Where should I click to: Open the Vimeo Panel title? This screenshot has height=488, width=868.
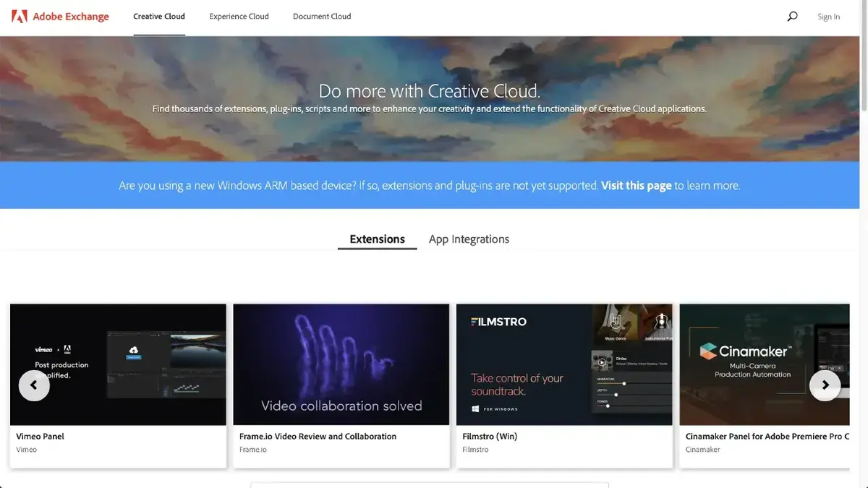41,436
